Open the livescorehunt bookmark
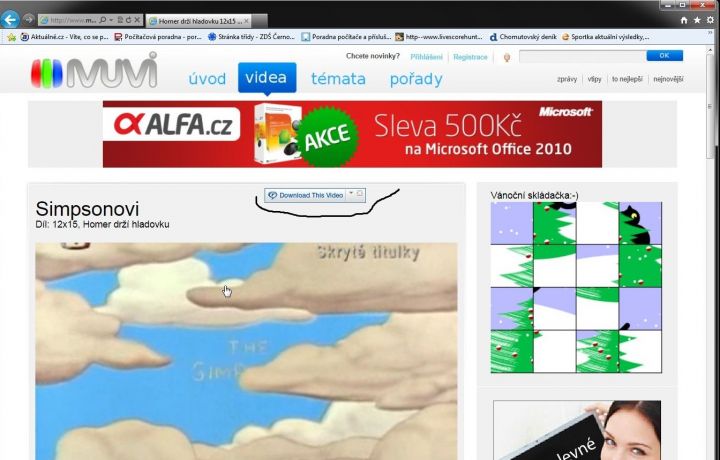The height and width of the screenshot is (460, 720). [x=439, y=37]
